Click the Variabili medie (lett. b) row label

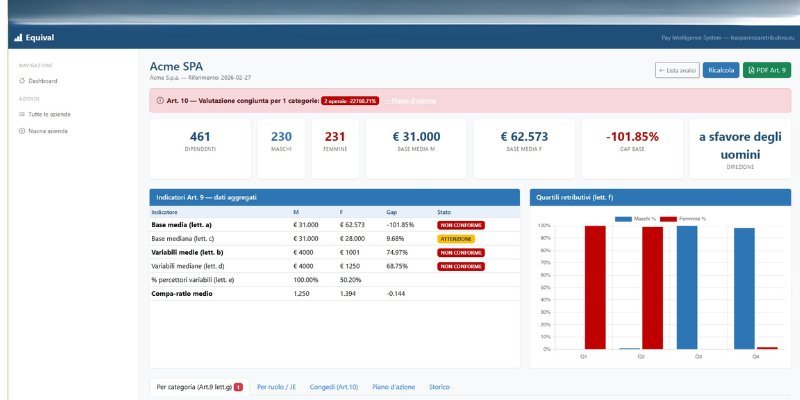[x=187, y=253]
